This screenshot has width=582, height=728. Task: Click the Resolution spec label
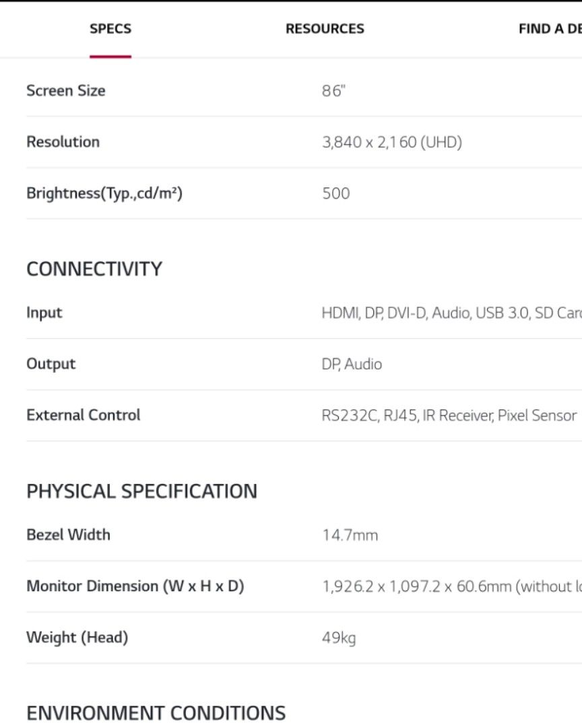point(63,142)
